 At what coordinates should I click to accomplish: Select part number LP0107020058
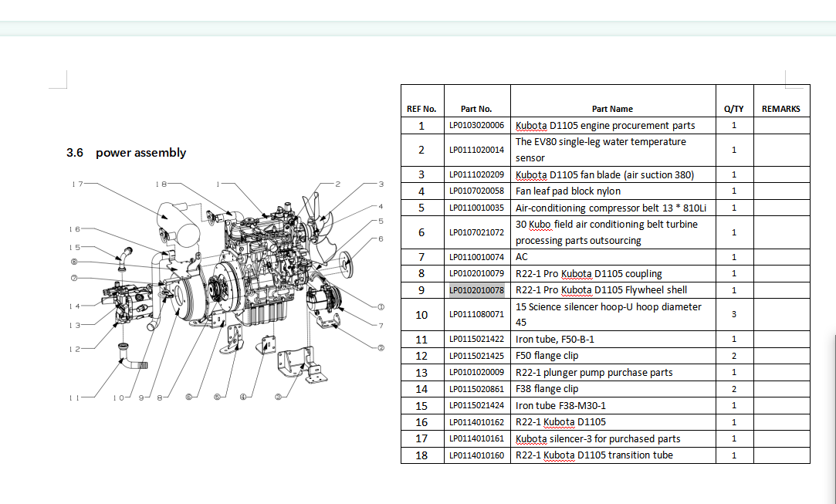476,191
